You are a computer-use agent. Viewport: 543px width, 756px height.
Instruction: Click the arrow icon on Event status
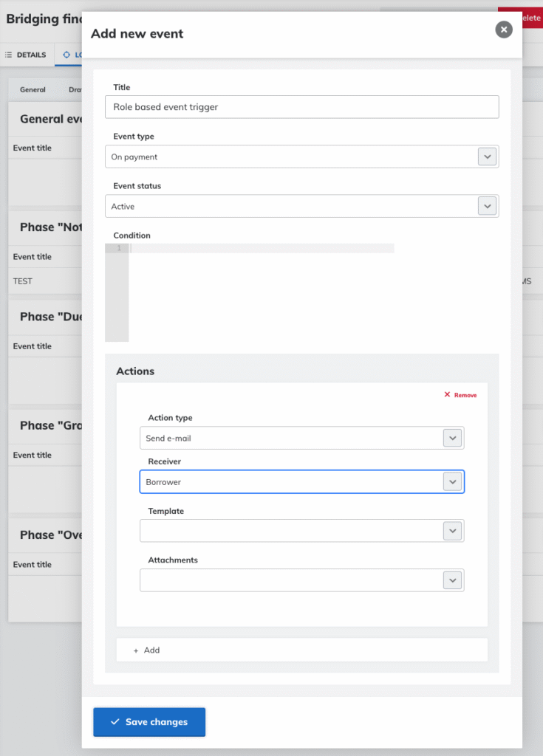(x=486, y=206)
